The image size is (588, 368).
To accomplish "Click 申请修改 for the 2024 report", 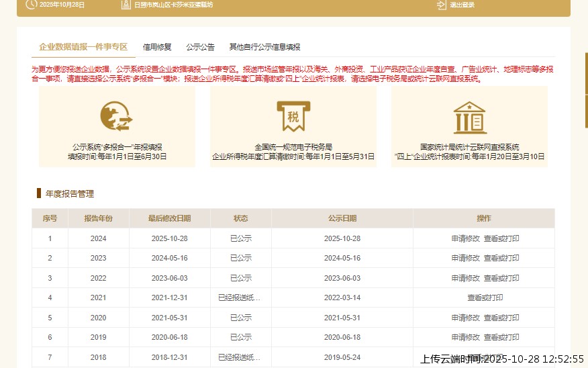I will [465, 238].
